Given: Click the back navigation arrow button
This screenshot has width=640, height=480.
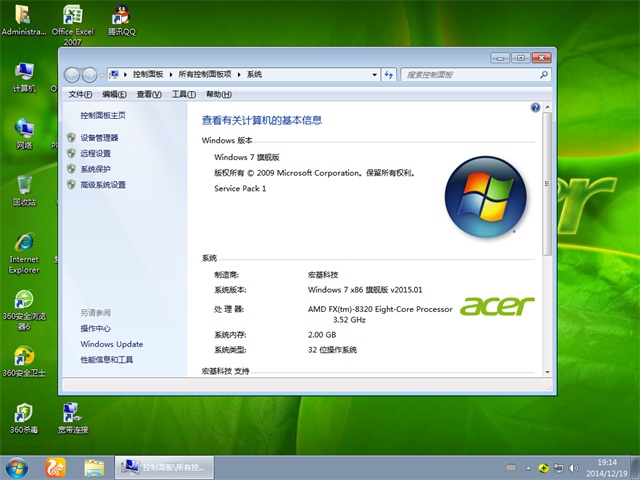Looking at the screenshot, I should tap(72, 75).
